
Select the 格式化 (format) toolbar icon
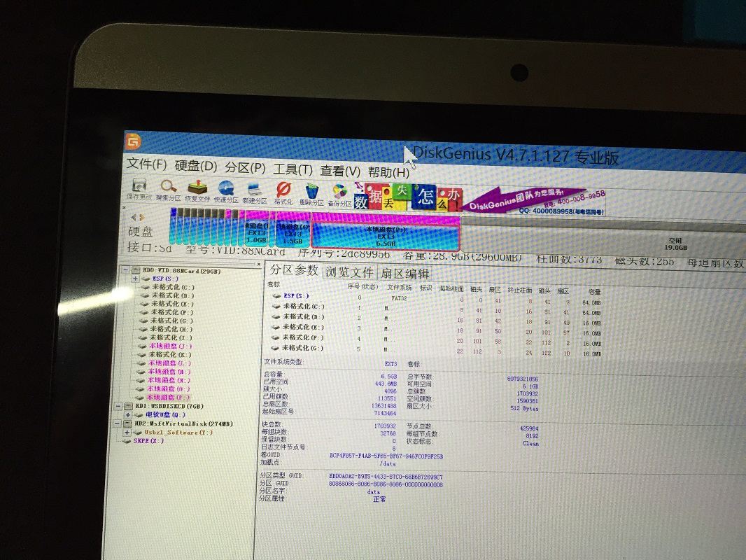[283, 194]
